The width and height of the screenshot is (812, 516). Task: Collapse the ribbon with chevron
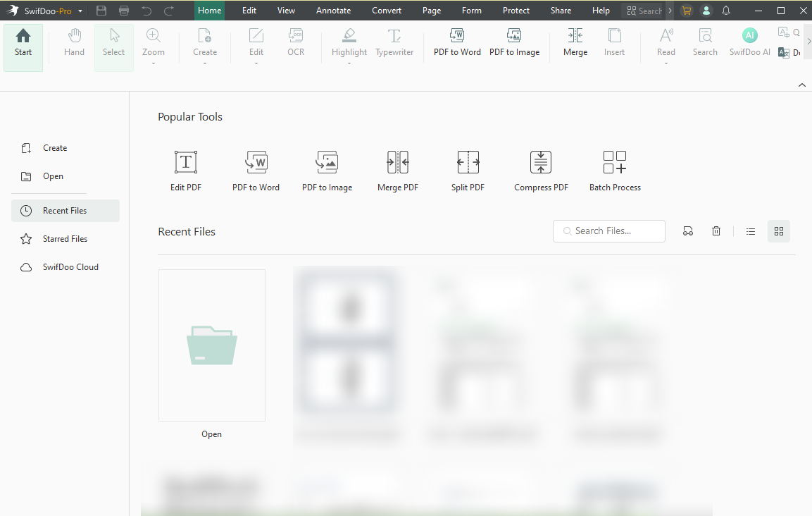(x=801, y=85)
